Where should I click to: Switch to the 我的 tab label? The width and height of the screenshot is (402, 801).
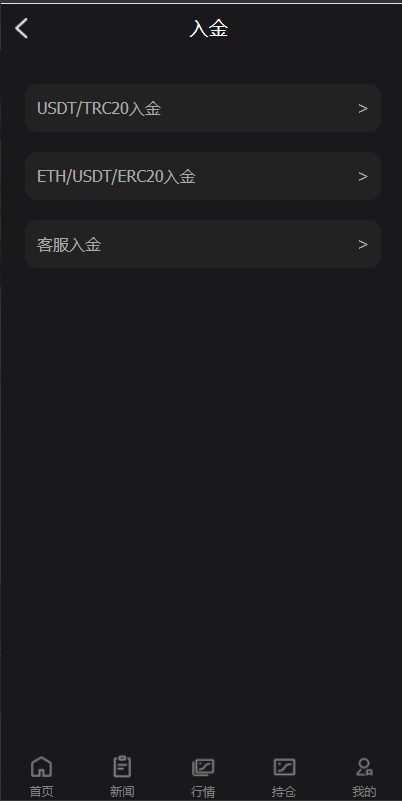pyautogui.click(x=365, y=792)
